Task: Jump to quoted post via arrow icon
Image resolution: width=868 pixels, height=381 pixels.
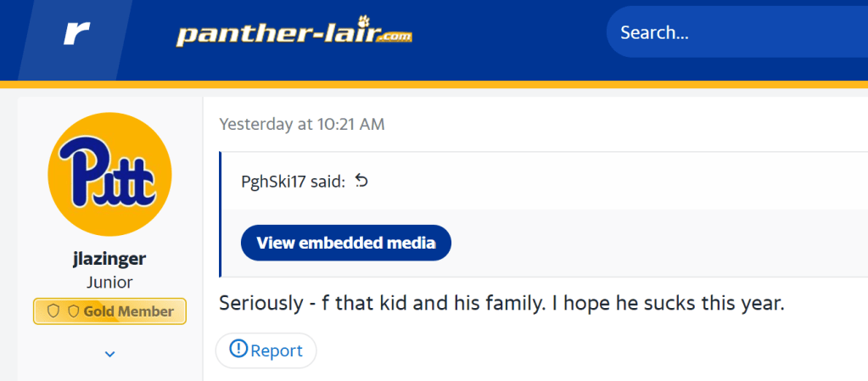Action: [x=361, y=181]
